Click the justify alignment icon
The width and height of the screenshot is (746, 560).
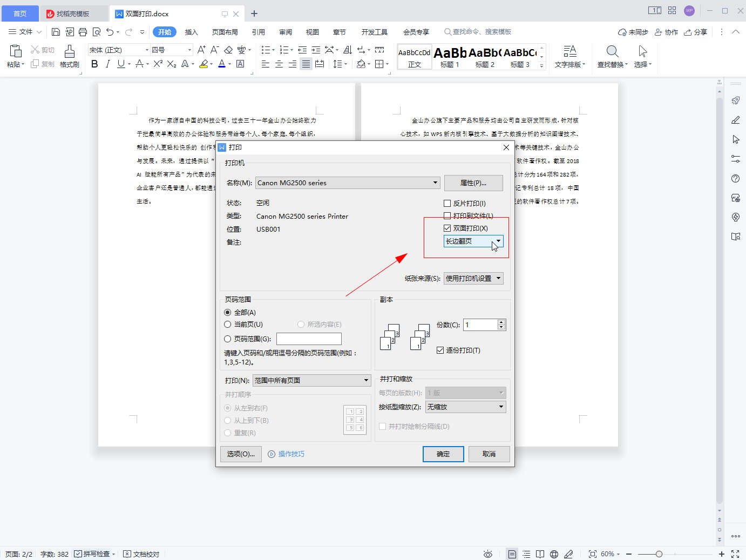click(x=306, y=64)
